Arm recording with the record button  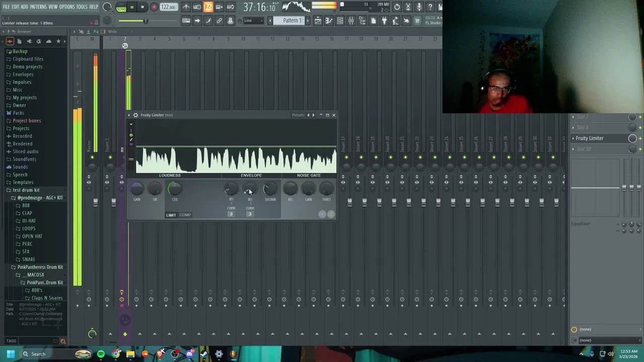pyautogui.click(x=154, y=7)
